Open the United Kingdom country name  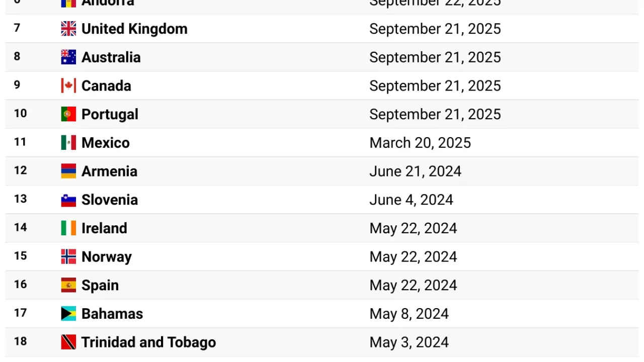[134, 29]
